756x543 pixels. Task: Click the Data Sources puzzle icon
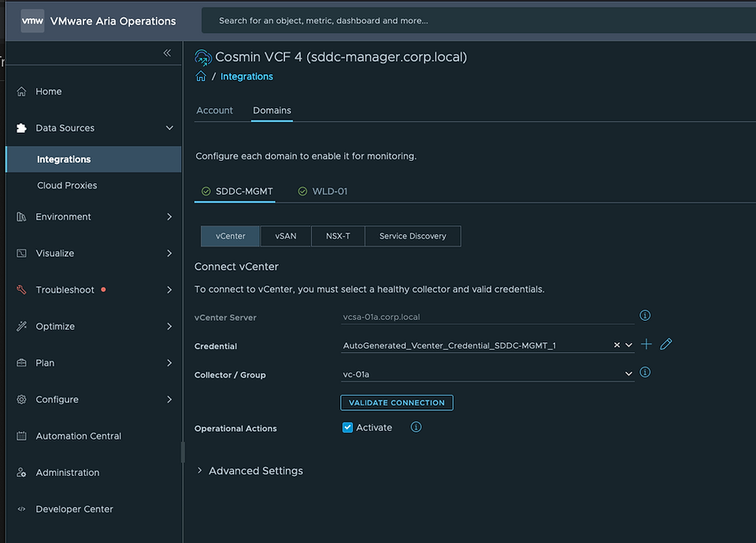pyautogui.click(x=21, y=128)
